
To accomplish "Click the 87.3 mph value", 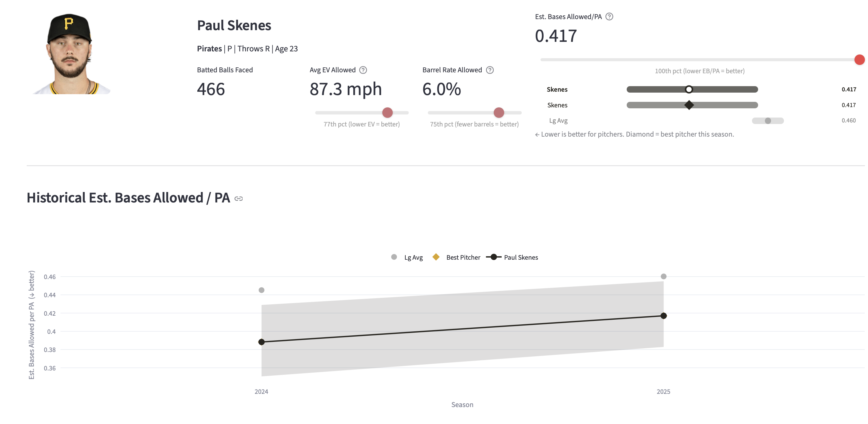I will click(x=345, y=89).
